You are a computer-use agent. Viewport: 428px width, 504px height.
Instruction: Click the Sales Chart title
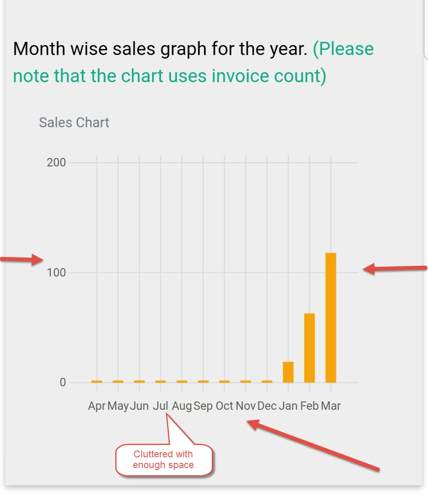(74, 123)
